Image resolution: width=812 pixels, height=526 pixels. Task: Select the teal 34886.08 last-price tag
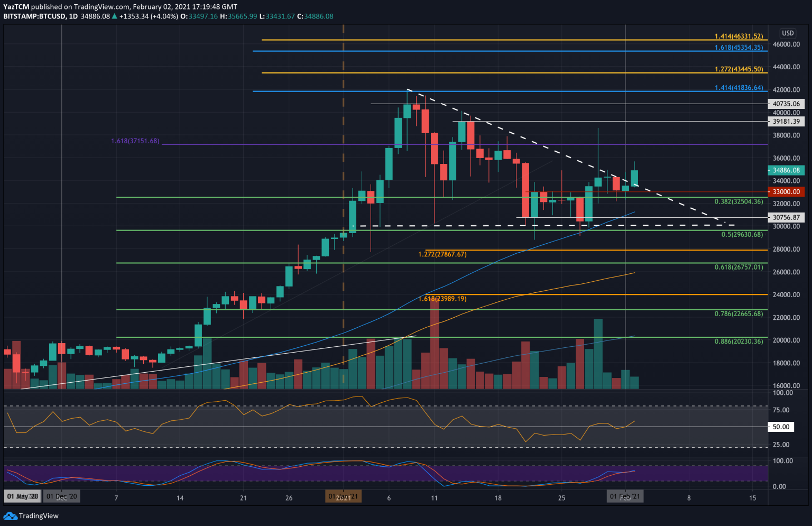pyautogui.click(x=786, y=170)
